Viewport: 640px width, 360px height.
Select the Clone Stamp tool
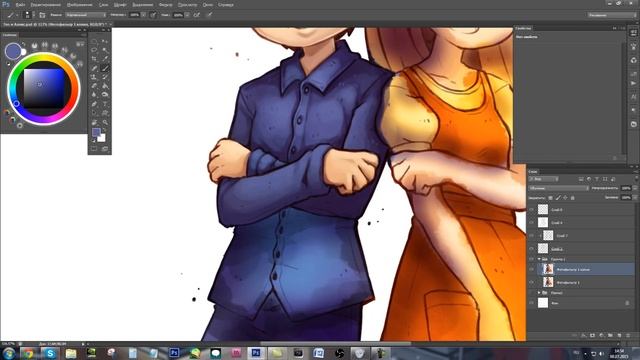pos(94,77)
